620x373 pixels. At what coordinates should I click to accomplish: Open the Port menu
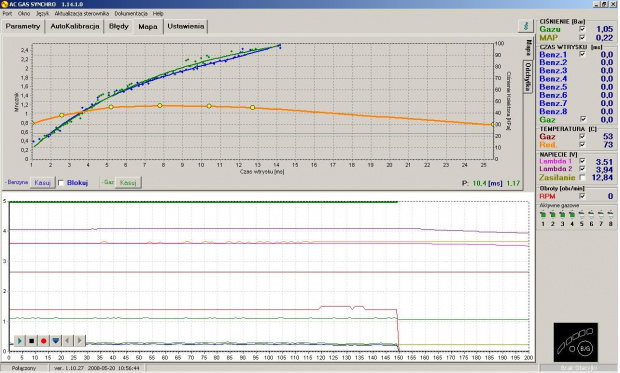click(7, 13)
